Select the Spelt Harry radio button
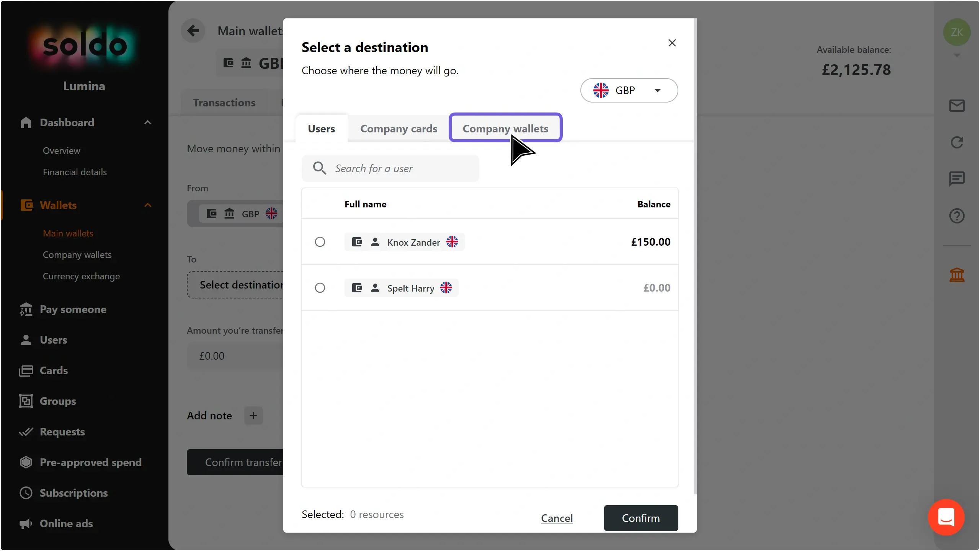 tap(320, 288)
